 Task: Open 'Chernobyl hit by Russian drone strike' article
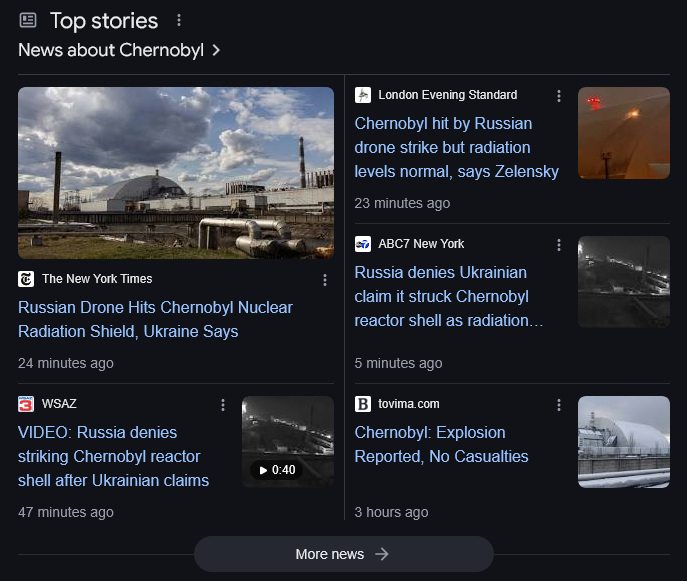pos(456,148)
